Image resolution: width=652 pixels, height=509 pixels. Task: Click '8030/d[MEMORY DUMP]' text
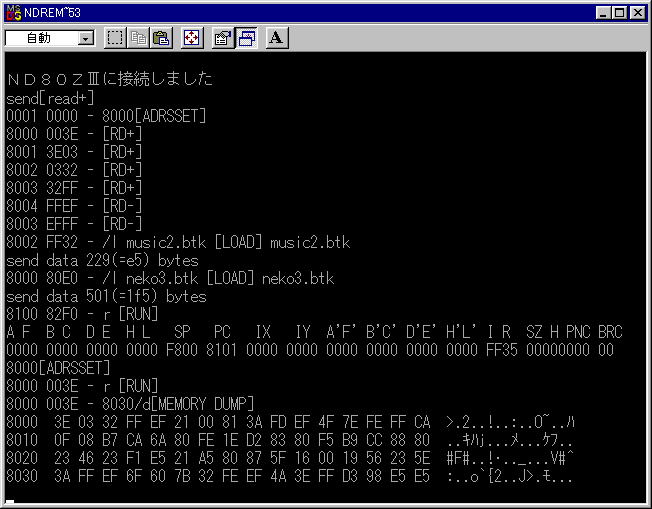(x=178, y=404)
